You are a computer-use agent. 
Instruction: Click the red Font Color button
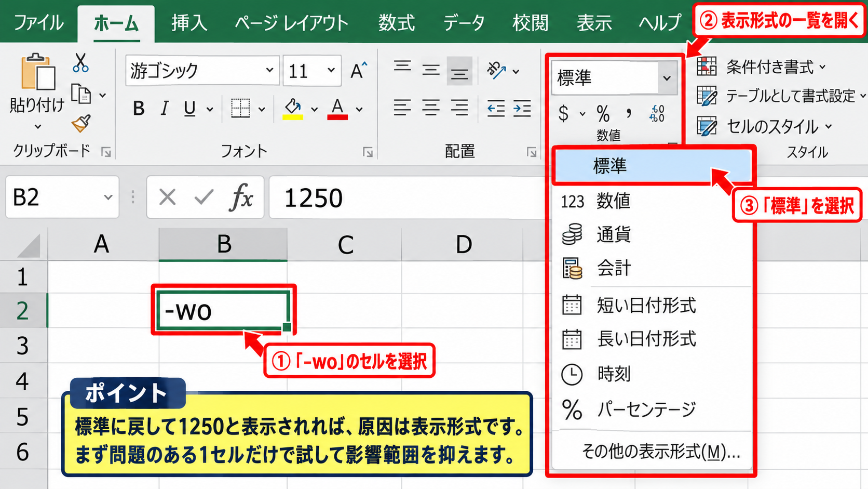pos(337,109)
